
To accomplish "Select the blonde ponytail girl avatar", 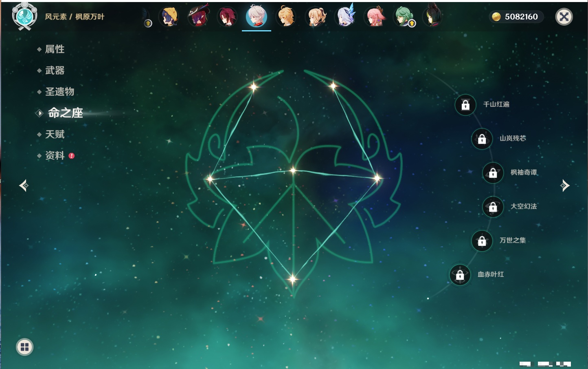I will 316,17.
